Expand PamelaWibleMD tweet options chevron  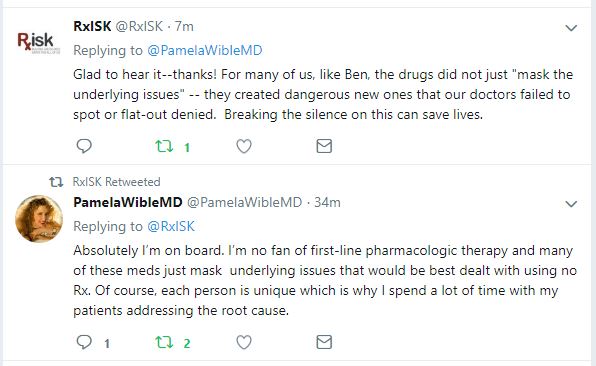(571, 204)
